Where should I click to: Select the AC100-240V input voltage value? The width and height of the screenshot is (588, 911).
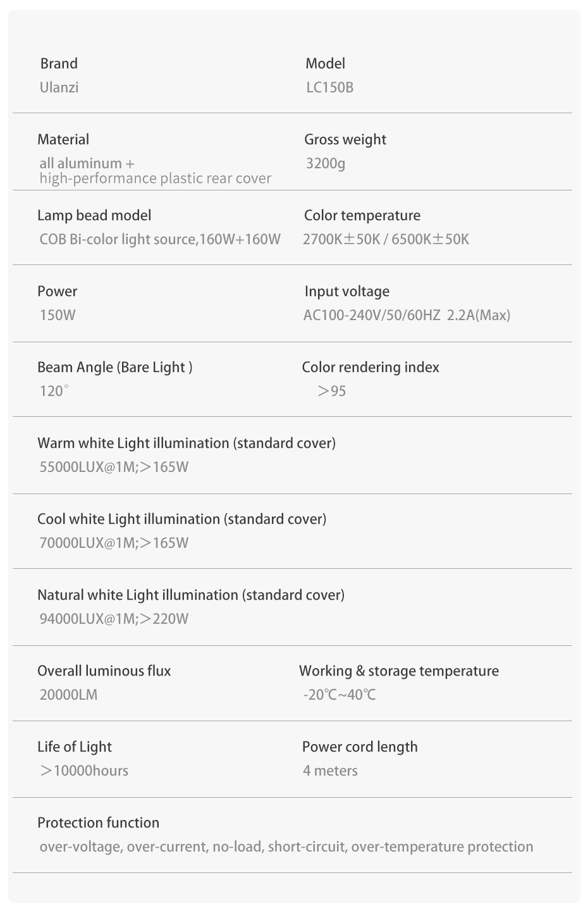(x=407, y=315)
